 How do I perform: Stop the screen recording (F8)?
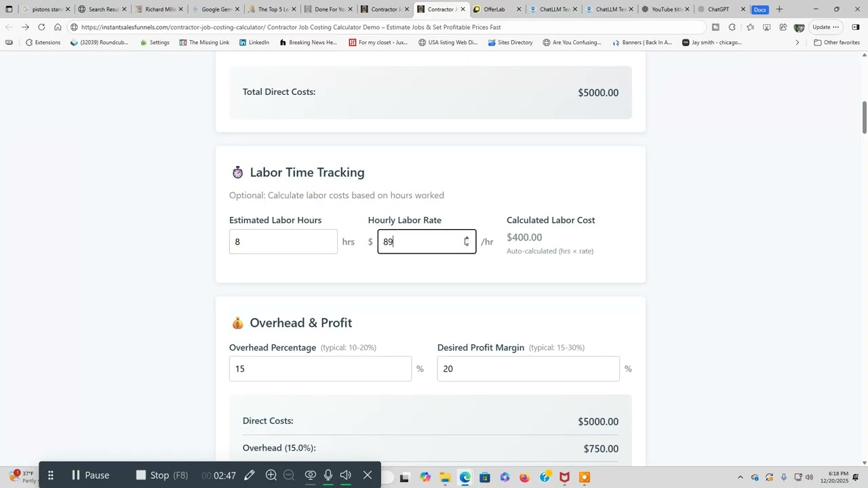[x=161, y=475]
